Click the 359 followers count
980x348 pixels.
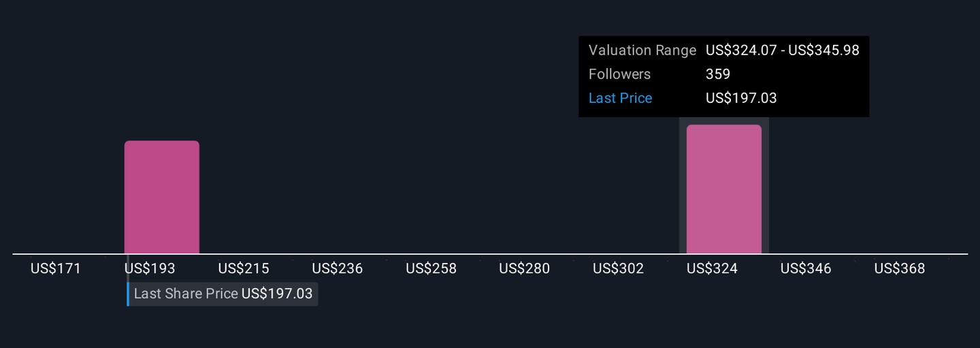(718, 74)
